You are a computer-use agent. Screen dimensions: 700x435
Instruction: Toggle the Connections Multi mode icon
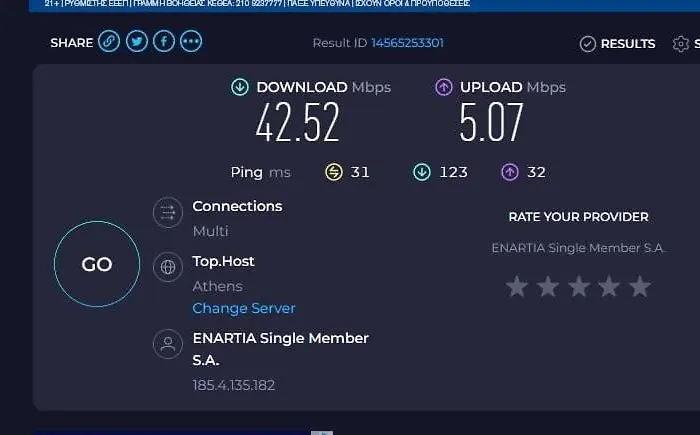coord(168,213)
